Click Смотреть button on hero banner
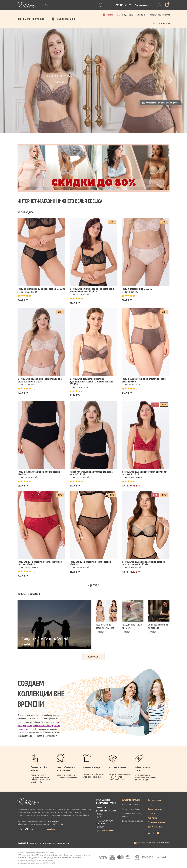The height and width of the screenshot is (868, 187). coord(60,82)
